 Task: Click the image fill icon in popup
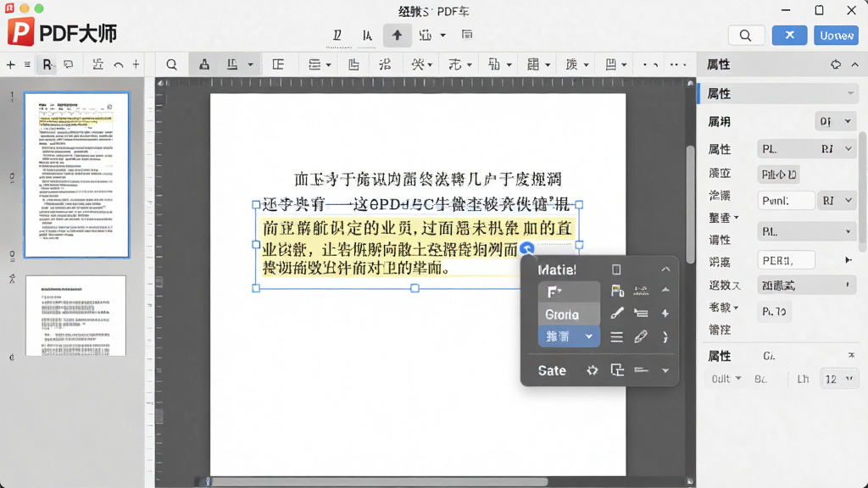617,291
